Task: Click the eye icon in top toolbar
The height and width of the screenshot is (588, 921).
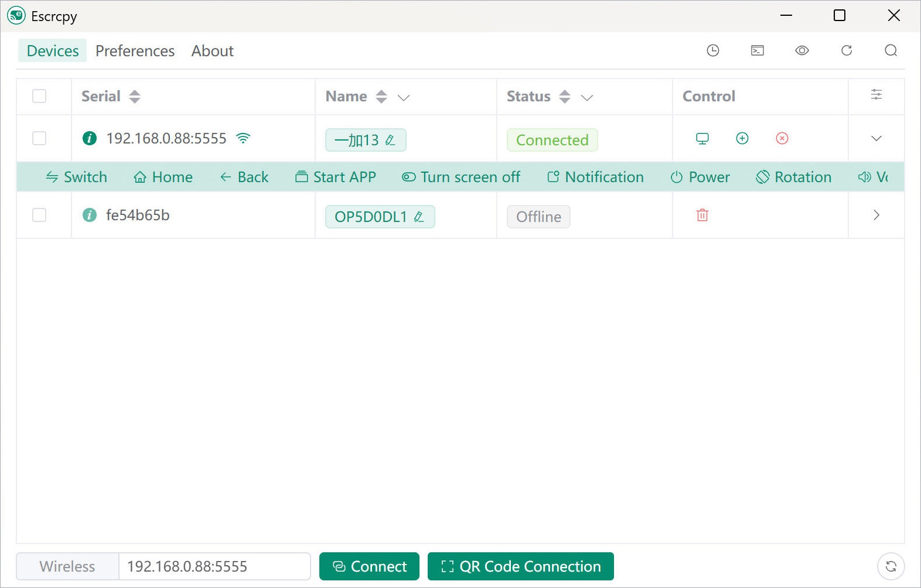Action: tap(802, 50)
